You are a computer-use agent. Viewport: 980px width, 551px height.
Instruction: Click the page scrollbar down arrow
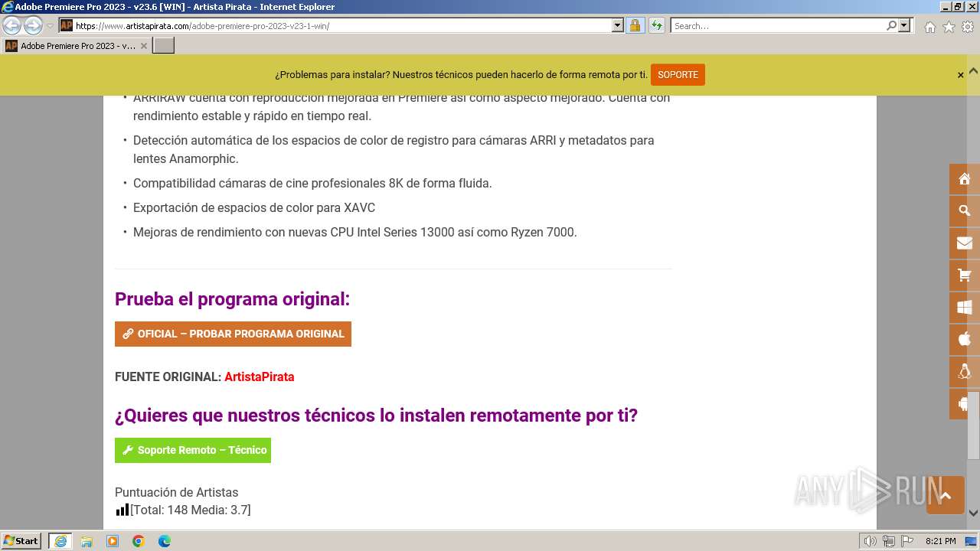point(973,513)
